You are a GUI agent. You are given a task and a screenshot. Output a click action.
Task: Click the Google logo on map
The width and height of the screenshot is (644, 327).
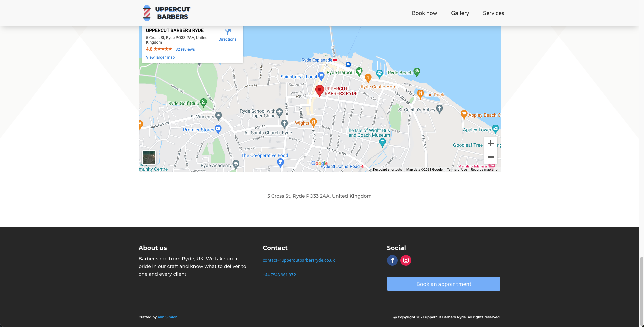click(x=319, y=163)
